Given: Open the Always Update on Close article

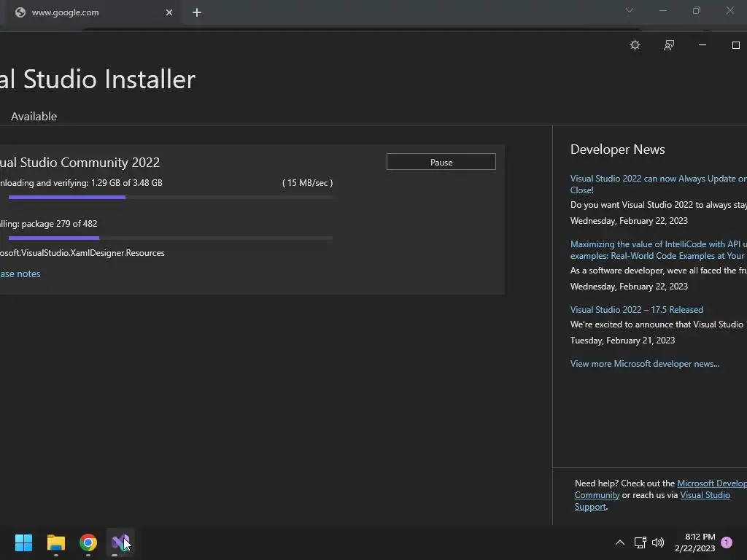Looking at the screenshot, I should 659,184.
